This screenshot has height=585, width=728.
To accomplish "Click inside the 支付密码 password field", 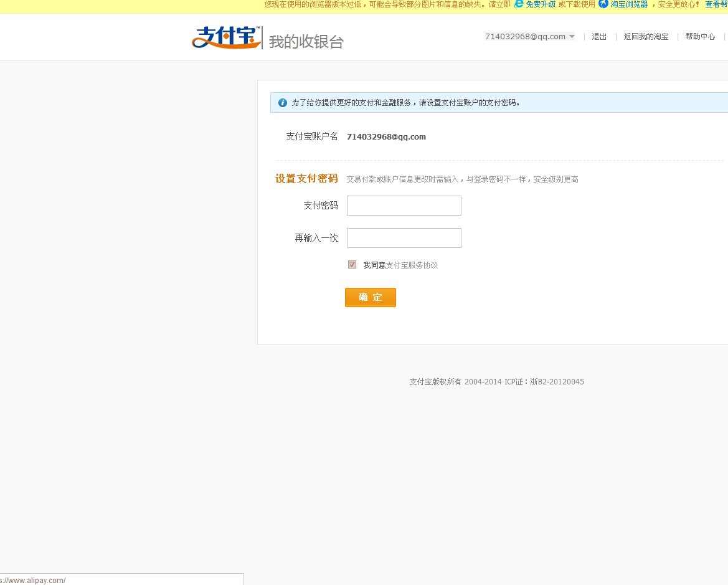I will pos(404,206).
